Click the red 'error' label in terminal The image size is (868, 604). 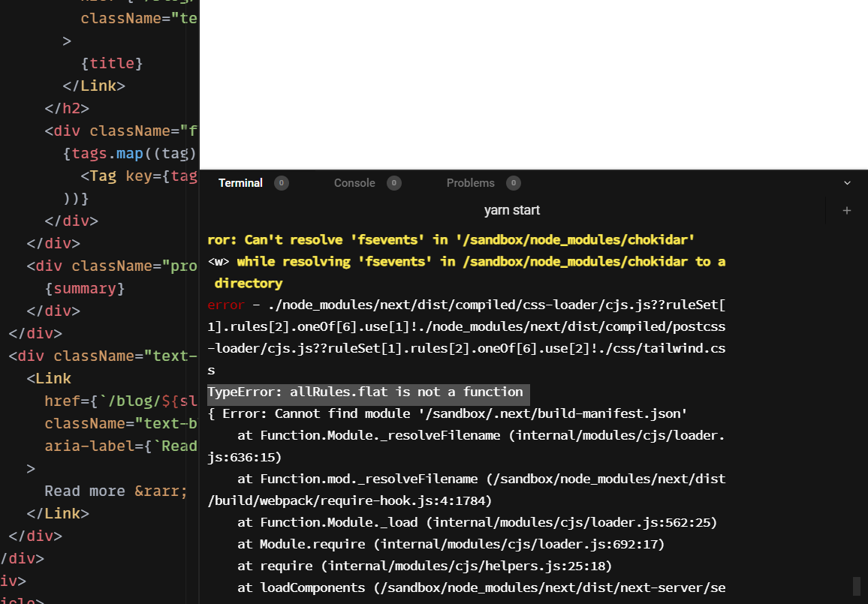[226, 305]
